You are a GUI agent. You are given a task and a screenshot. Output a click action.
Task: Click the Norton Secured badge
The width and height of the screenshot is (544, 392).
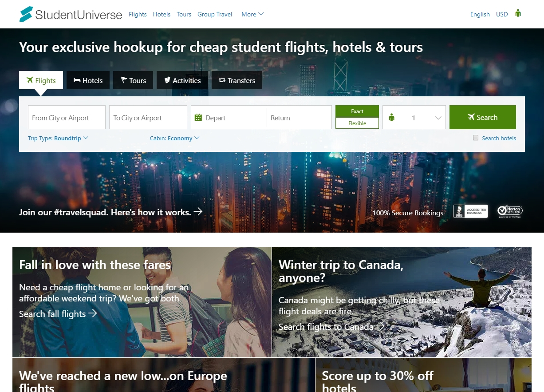click(x=510, y=211)
